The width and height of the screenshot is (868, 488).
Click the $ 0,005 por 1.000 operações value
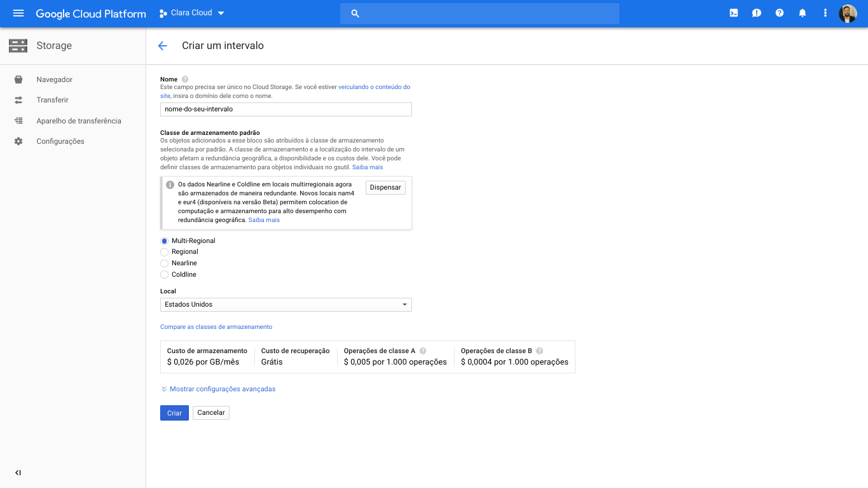click(396, 362)
